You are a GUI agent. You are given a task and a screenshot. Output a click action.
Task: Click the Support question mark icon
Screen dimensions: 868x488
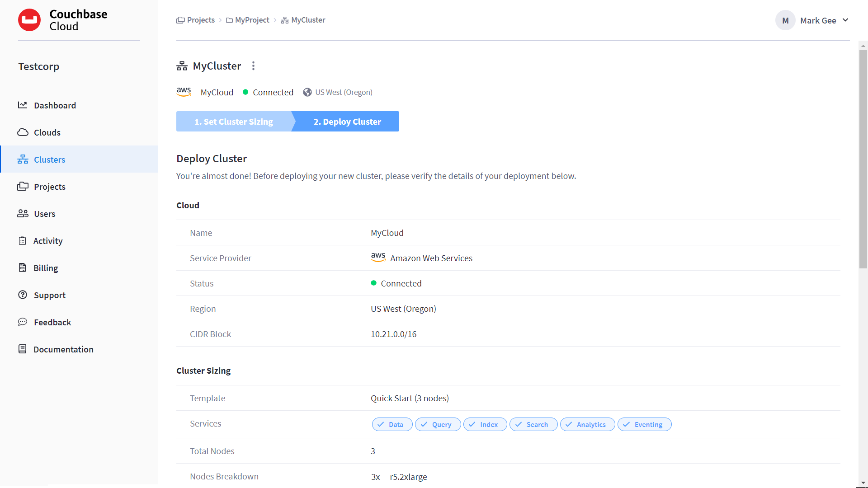pyautogui.click(x=23, y=295)
